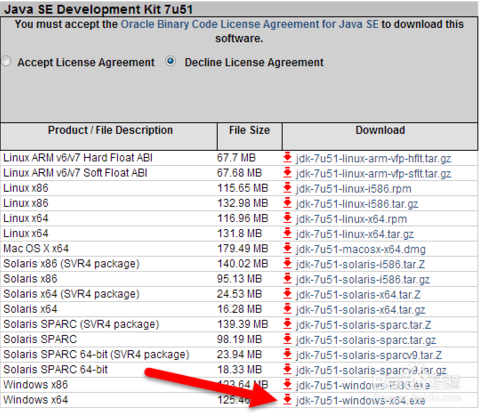This screenshot has width=480, height=413.
Task: Click the 115.65 MB file size cell
Action: [x=243, y=188]
